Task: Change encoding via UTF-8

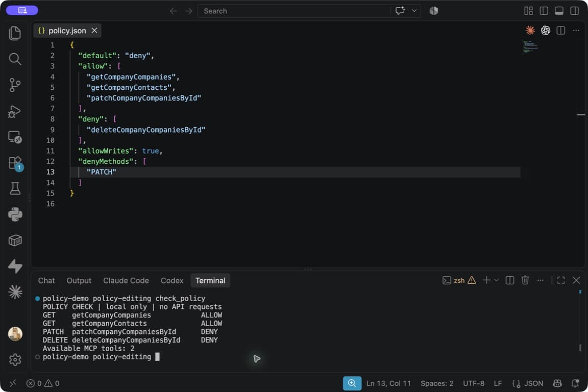Action: coord(474,383)
